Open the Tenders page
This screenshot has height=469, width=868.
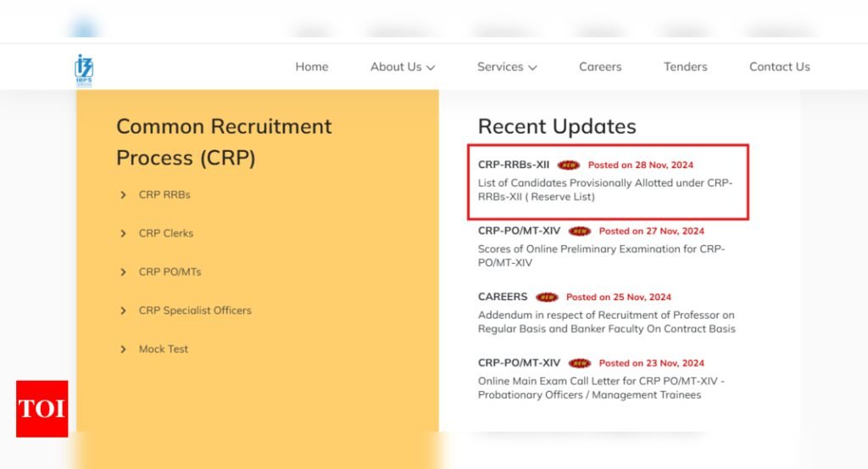tap(685, 67)
